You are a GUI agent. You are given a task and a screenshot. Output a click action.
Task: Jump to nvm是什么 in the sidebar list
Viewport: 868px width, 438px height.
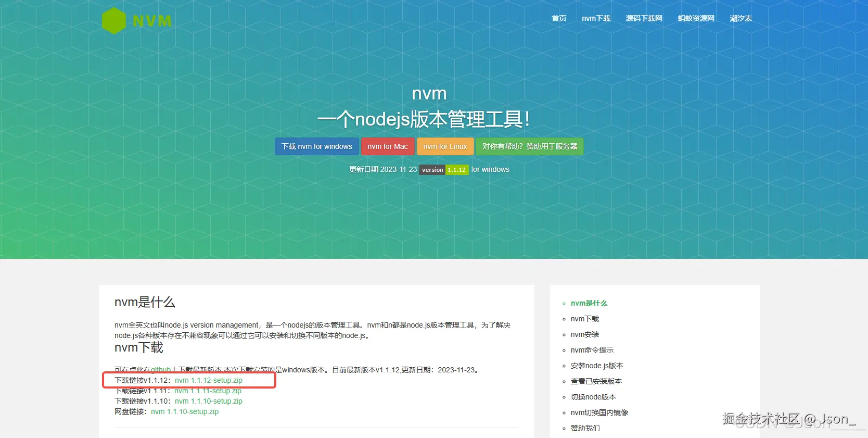point(589,303)
